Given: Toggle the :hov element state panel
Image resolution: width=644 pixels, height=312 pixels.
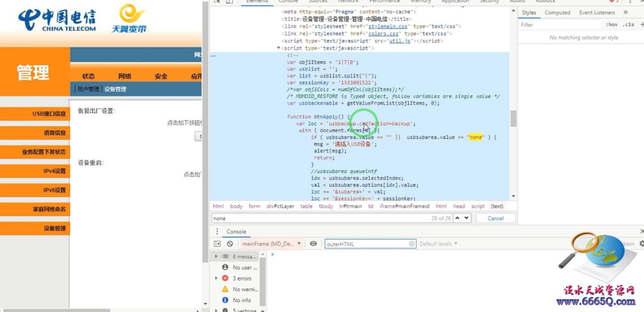Looking at the screenshot, I should coord(612,25).
